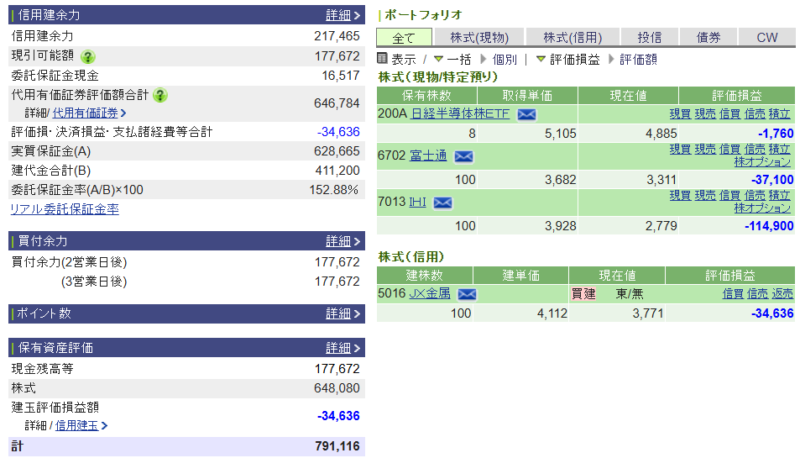Click the -114,900 IHI loss value
The height and width of the screenshot is (458, 800).
click(x=769, y=226)
